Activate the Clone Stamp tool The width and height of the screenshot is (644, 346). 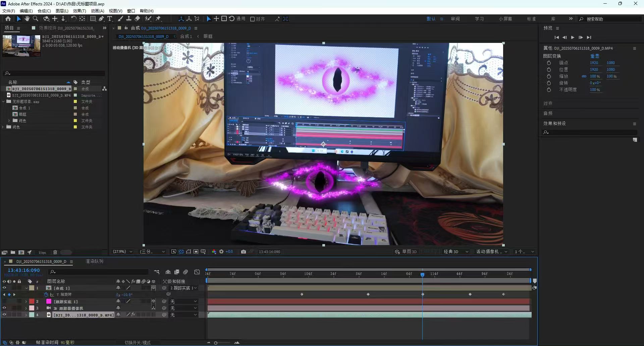tap(128, 19)
